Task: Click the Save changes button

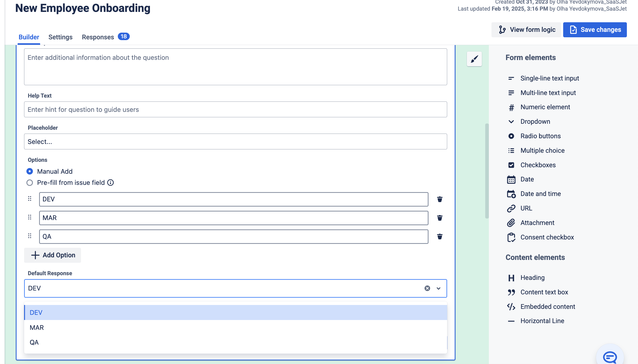Action: (x=595, y=30)
